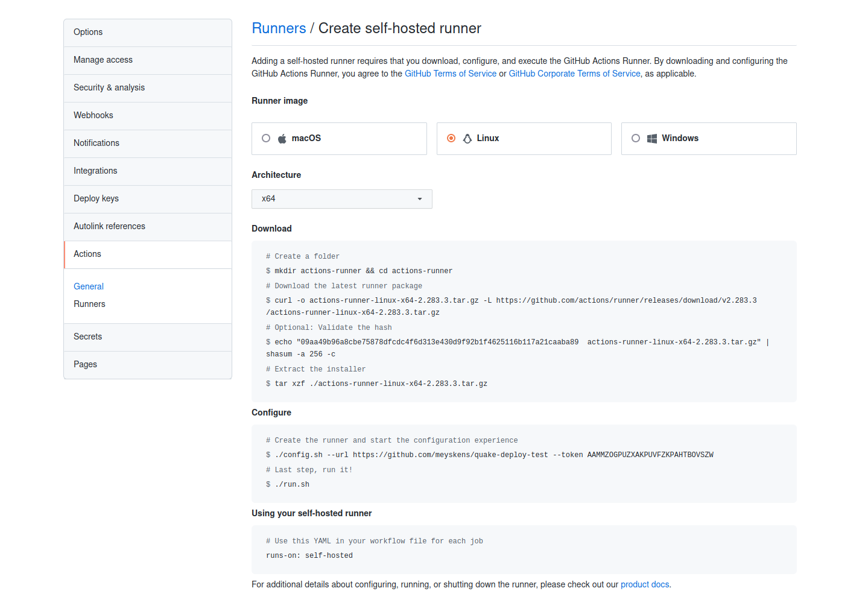The image size is (868, 591).
Task: Open GitHub Terms of Service link
Action: [451, 74]
